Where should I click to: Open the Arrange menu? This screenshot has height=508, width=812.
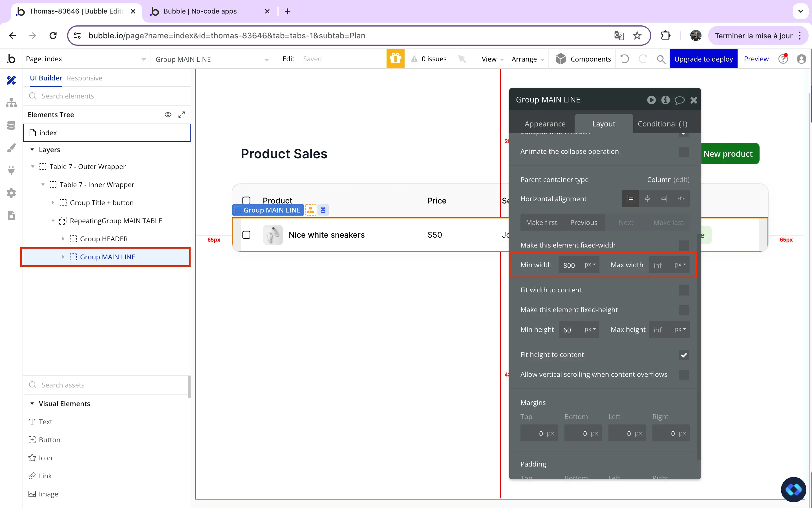point(528,59)
